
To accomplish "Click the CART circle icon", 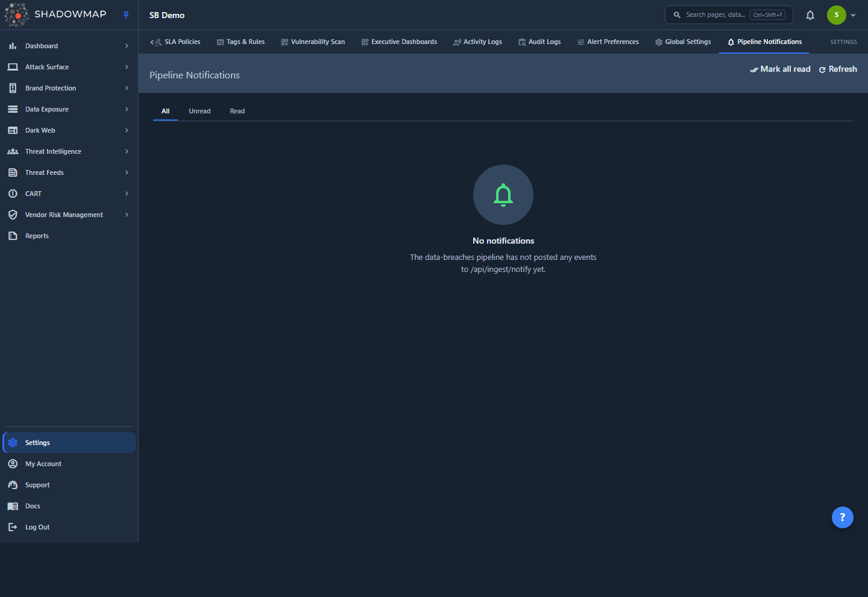I will (13, 194).
